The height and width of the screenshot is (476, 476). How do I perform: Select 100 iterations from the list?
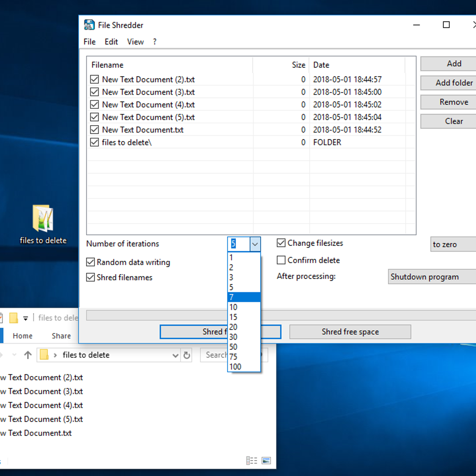(x=244, y=367)
